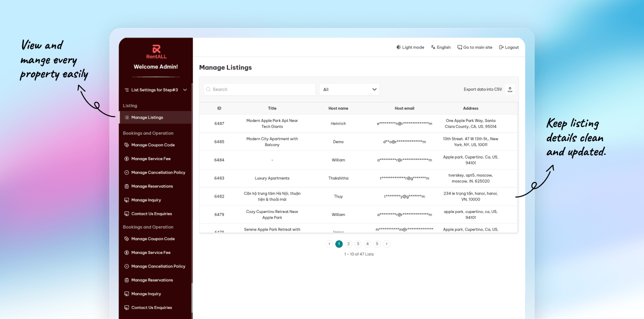Toggle the Light mode switch in header
Viewport: 644px width, 319px height.
(x=410, y=47)
